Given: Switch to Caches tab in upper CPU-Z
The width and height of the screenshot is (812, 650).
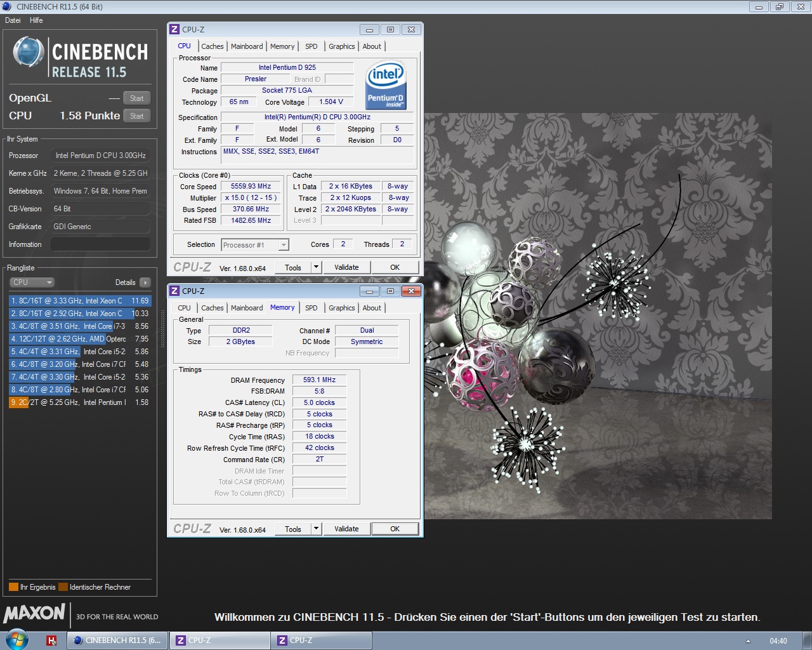Looking at the screenshot, I should click(x=213, y=46).
